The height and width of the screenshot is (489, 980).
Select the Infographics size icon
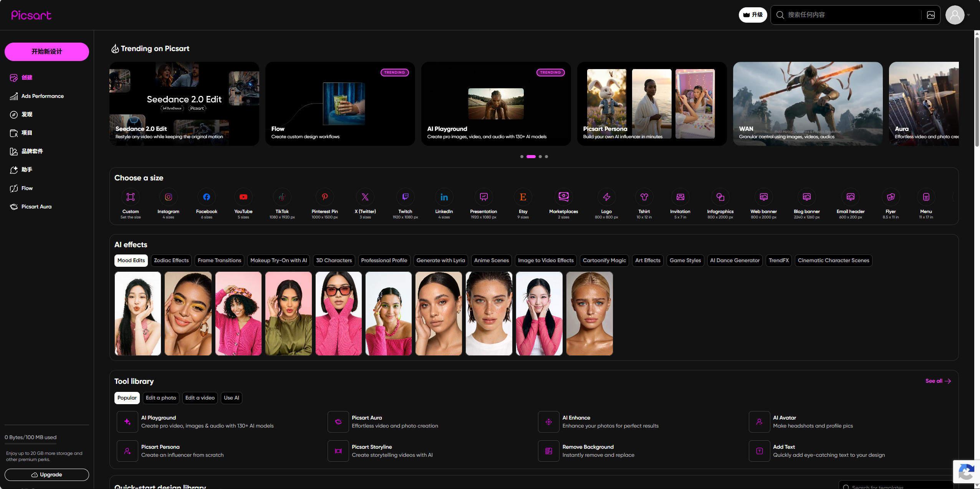(720, 197)
